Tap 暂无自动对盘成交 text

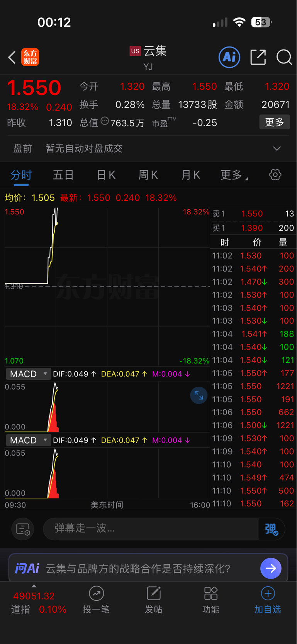point(84,149)
